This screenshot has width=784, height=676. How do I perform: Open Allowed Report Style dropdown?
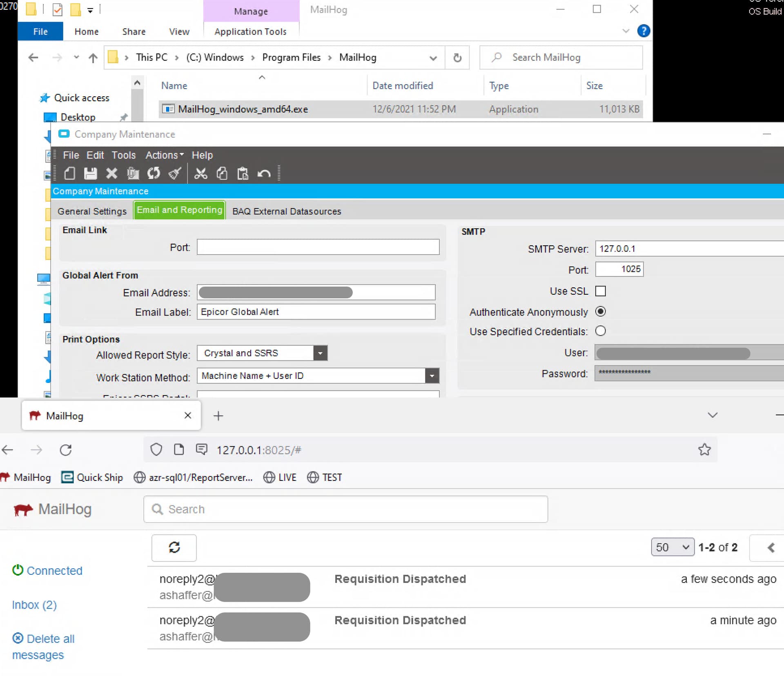[321, 353]
